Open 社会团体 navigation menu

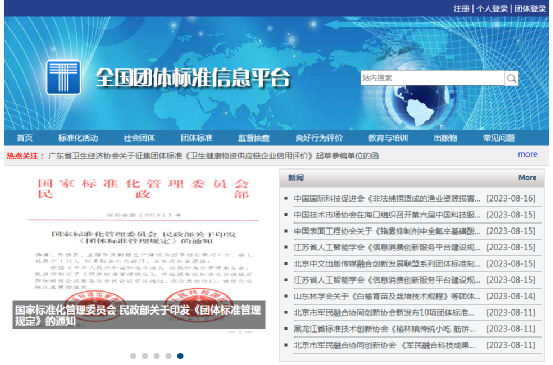coord(140,138)
